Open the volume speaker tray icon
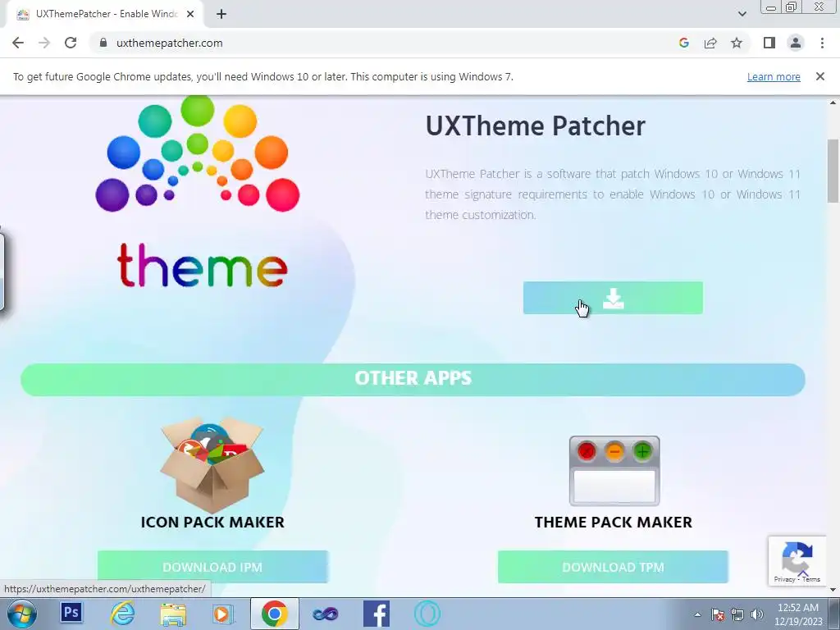 (757, 614)
